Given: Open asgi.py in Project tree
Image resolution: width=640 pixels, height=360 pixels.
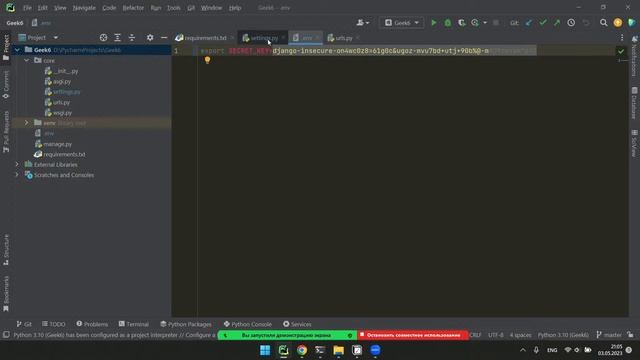Looking at the screenshot, I should pos(62,81).
